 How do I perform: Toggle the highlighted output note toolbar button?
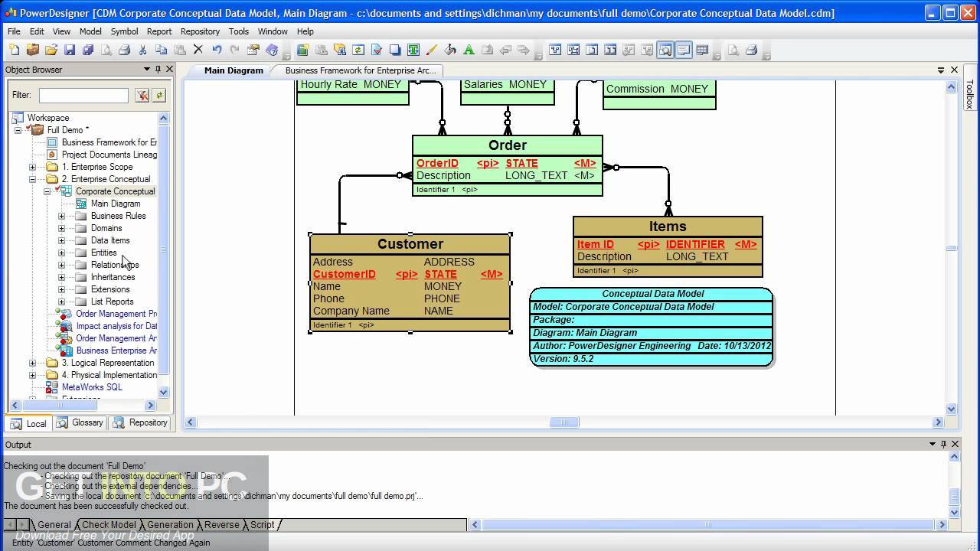click(x=684, y=50)
